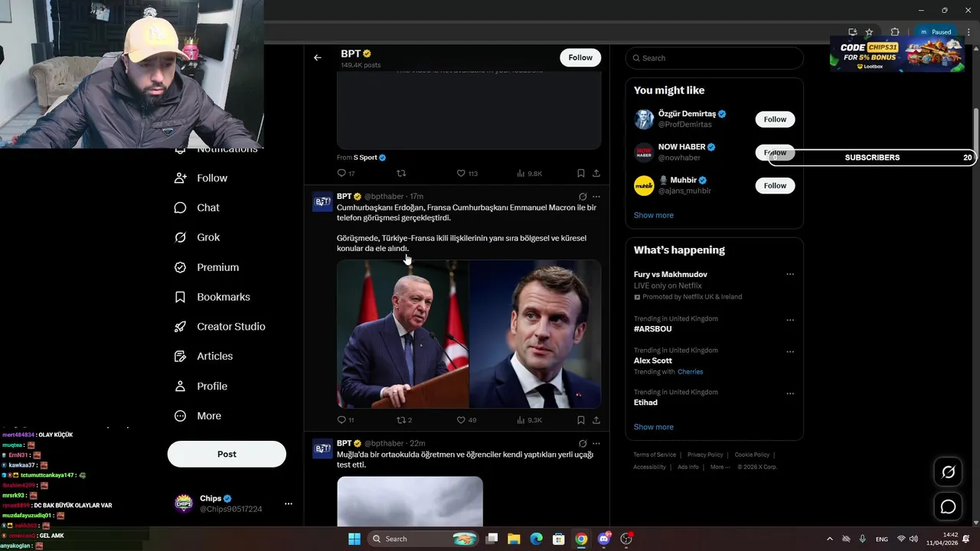The height and width of the screenshot is (551, 980).
Task: Bookmark this page with browser star icon
Action: click(x=869, y=32)
